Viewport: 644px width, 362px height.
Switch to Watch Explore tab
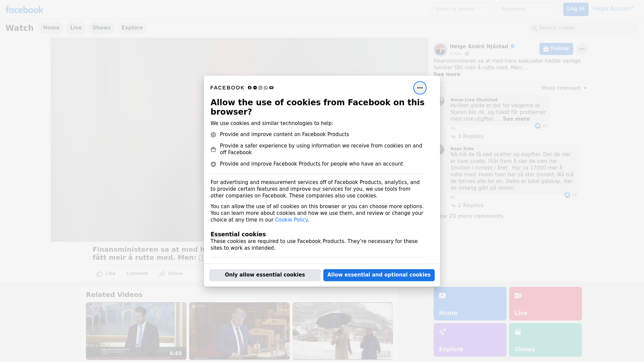132,28
